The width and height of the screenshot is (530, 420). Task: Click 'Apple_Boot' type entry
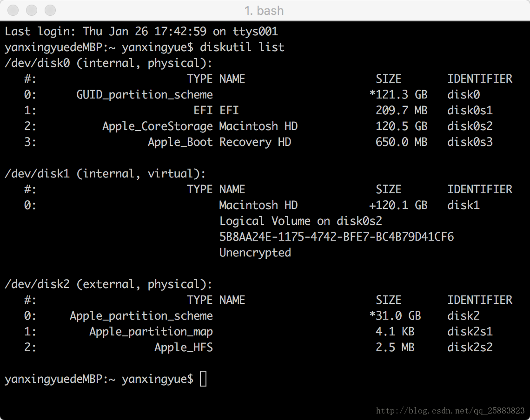pos(180,142)
